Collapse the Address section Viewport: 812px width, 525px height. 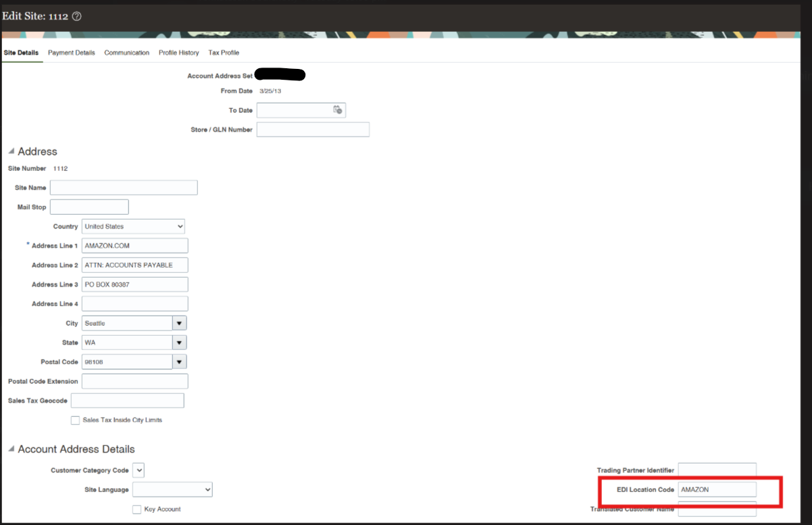(10, 151)
